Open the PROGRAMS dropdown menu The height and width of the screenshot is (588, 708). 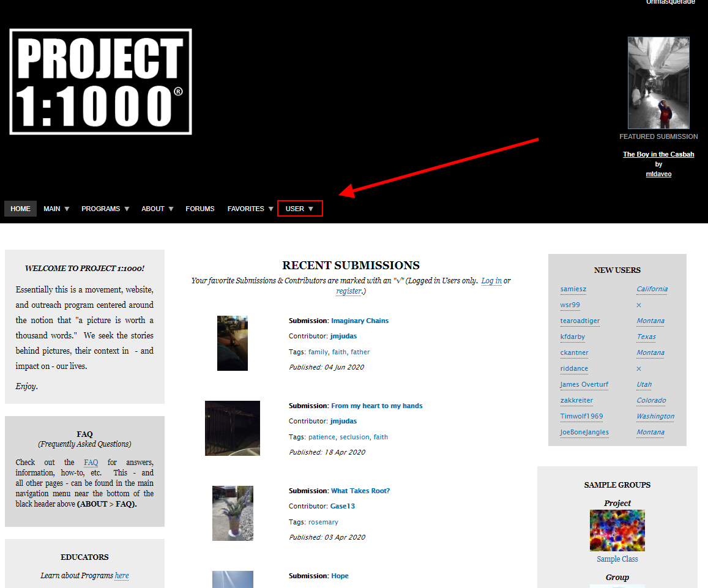point(105,209)
